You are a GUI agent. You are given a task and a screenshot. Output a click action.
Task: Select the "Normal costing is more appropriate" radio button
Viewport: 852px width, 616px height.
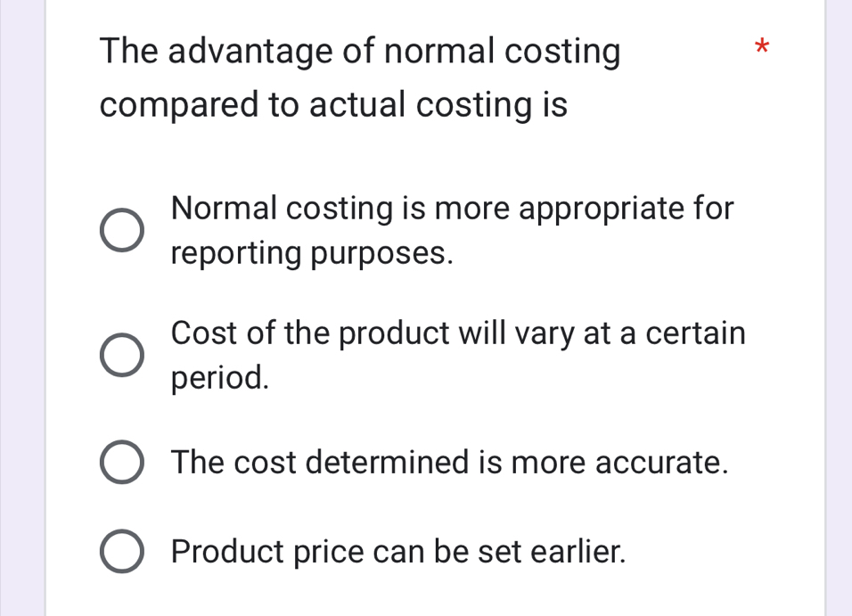[x=120, y=232]
